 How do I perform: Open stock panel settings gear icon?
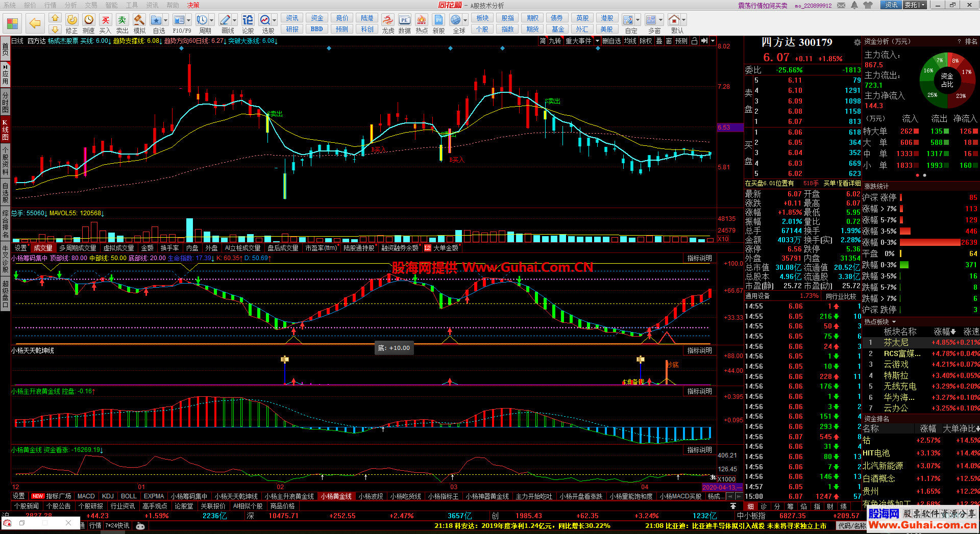[857, 42]
